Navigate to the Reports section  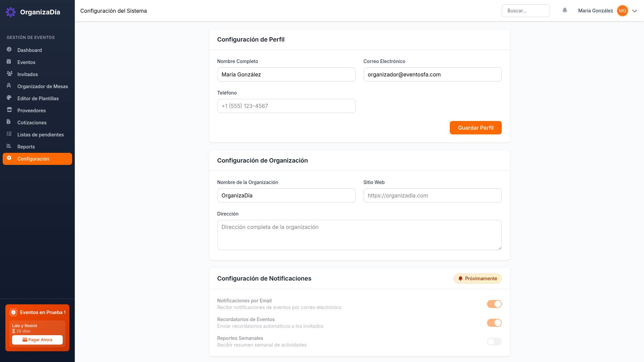coord(26,146)
